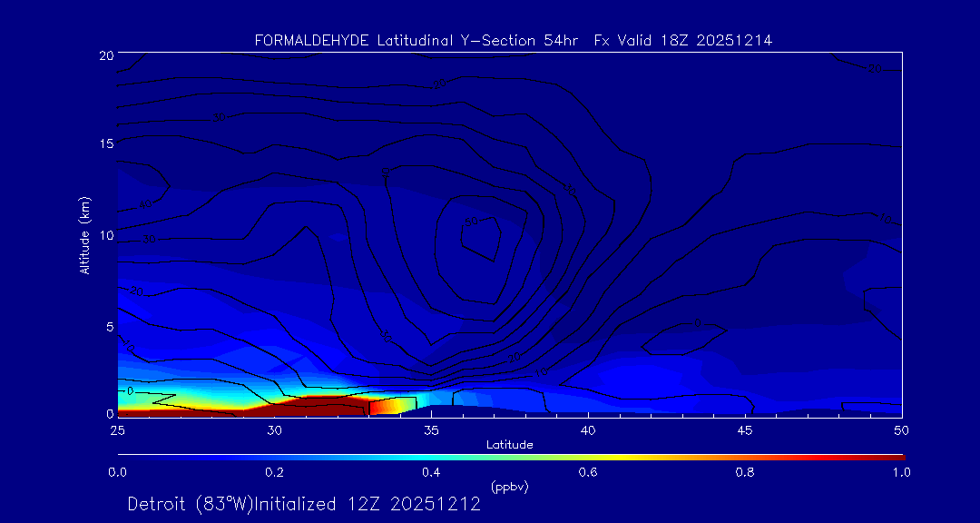
Task: Click the Latitude x-axis label
Action: 510,445
